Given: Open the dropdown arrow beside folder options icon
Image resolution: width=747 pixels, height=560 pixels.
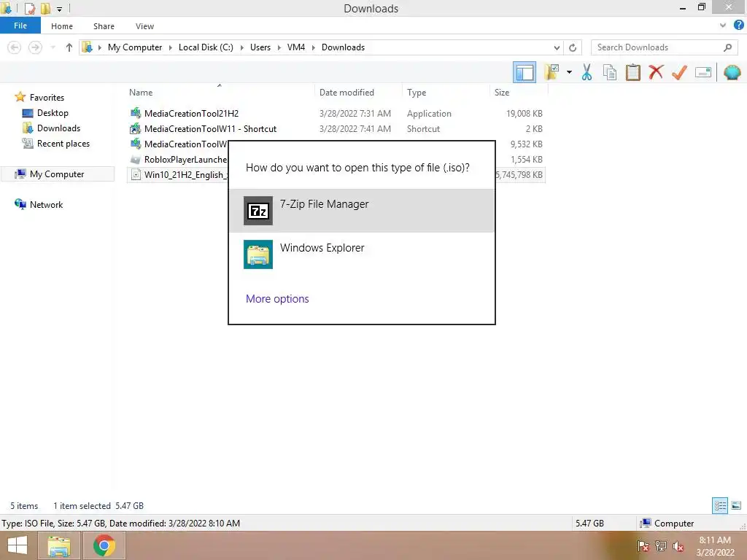Looking at the screenshot, I should point(569,72).
